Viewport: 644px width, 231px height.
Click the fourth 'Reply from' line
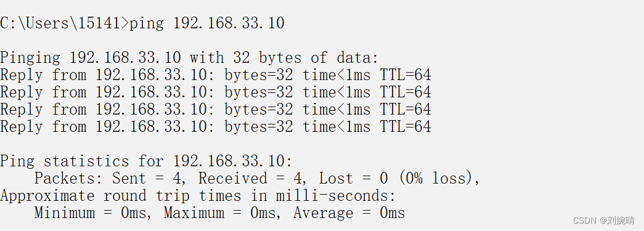(216, 127)
